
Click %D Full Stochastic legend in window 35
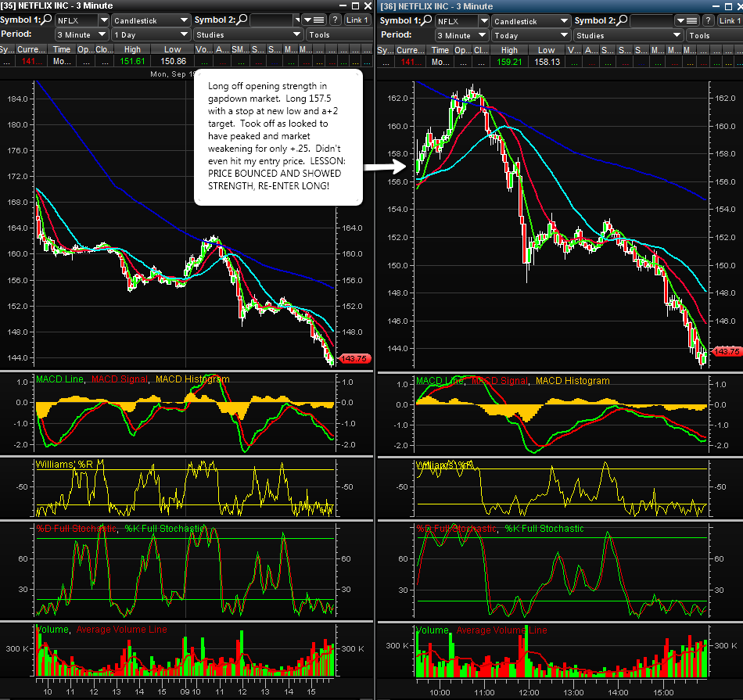[77, 529]
